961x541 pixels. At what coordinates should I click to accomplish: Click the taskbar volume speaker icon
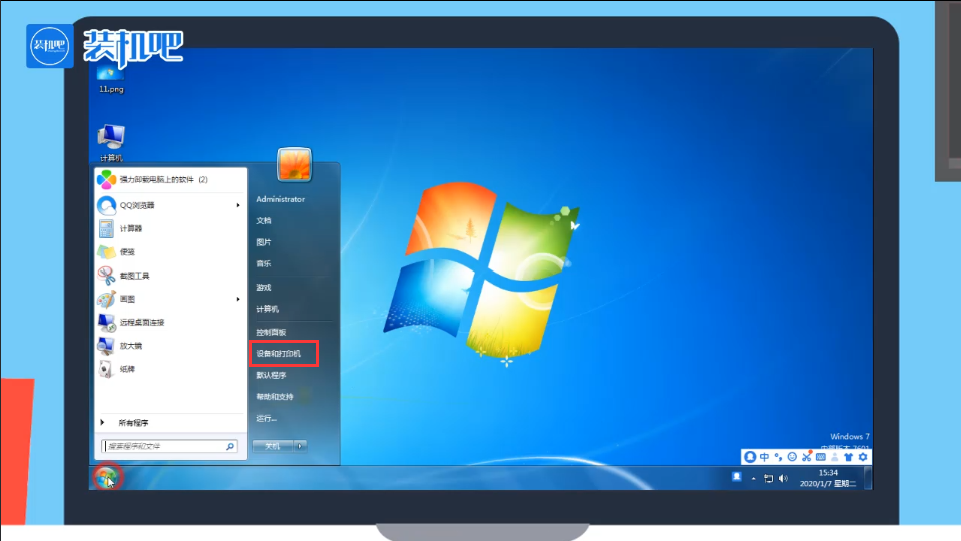tap(782, 478)
